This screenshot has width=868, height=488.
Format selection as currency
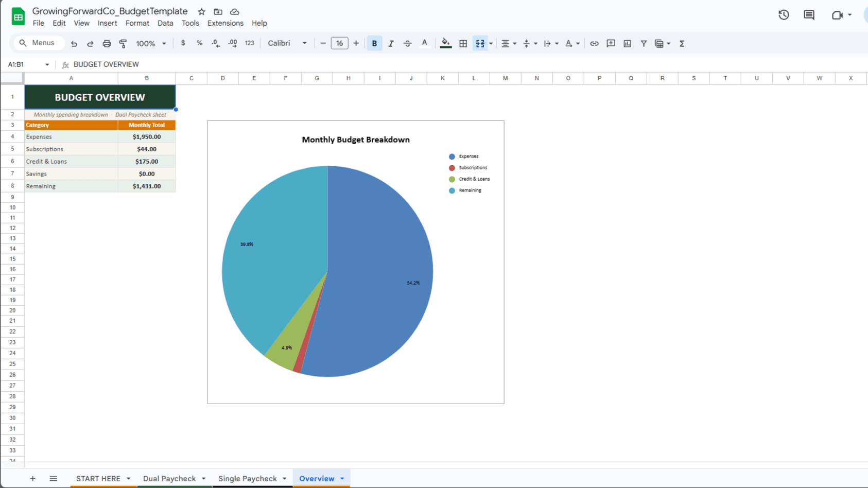click(x=183, y=43)
